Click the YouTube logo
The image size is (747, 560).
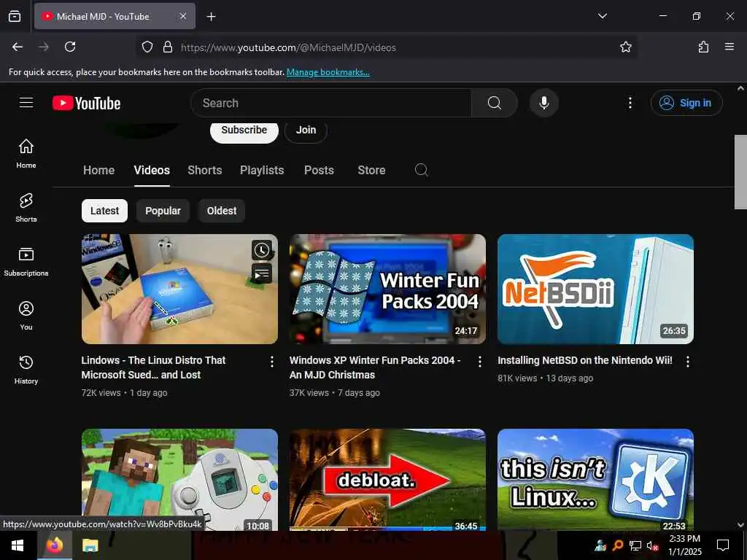(x=86, y=103)
